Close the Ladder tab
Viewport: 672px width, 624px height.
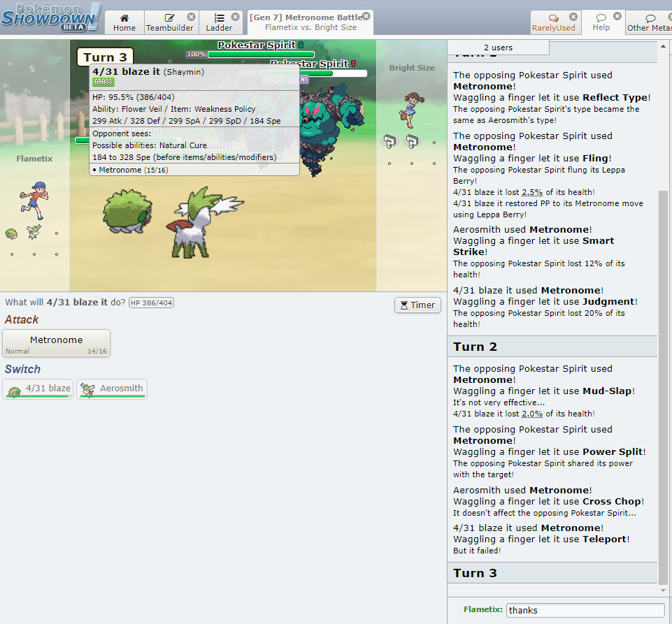click(235, 17)
